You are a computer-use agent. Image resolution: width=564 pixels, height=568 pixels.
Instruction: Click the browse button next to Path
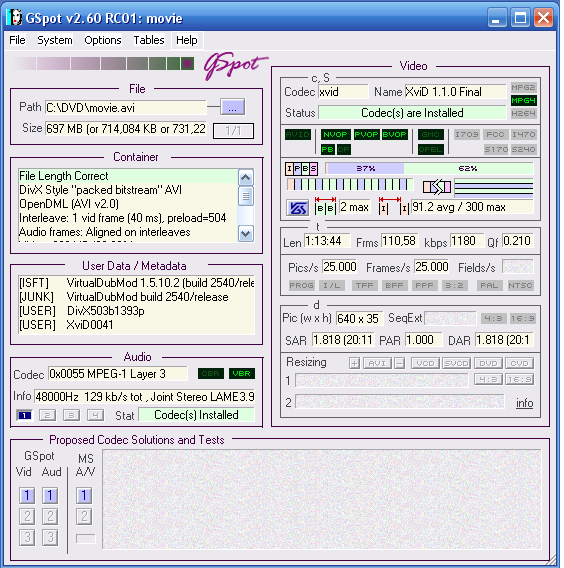[233, 107]
